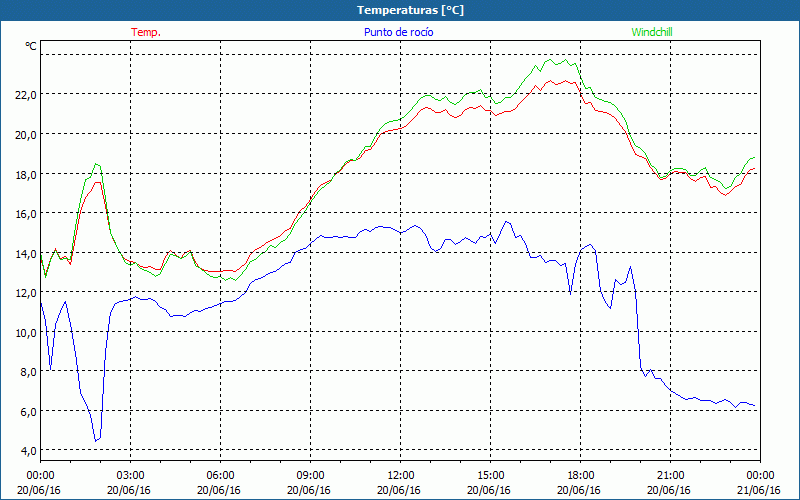
Task: Click the Windchill green legend label
Action: click(652, 32)
